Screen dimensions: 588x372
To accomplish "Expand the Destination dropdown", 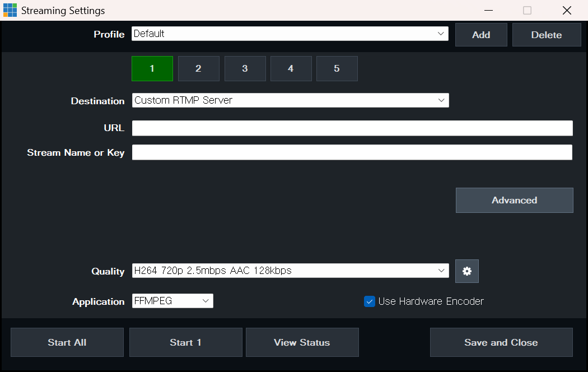I will pyautogui.click(x=290, y=100).
